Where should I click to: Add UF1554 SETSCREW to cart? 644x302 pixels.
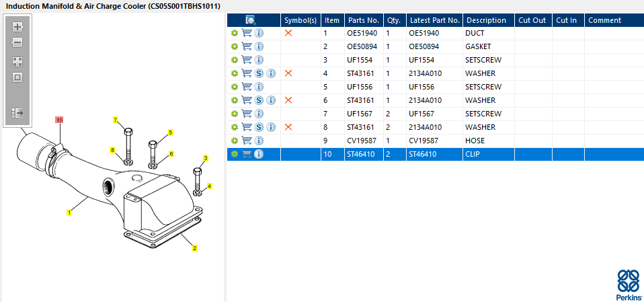247,60
